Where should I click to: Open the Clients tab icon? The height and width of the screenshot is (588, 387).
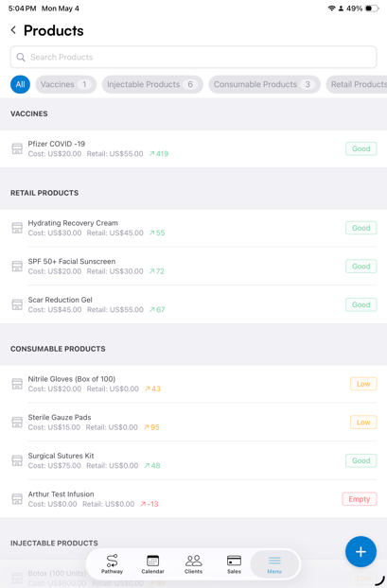pos(193,561)
